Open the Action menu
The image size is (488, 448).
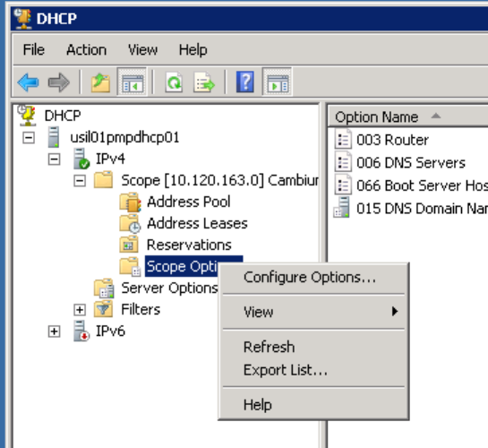pyautogui.click(x=86, y=50)
